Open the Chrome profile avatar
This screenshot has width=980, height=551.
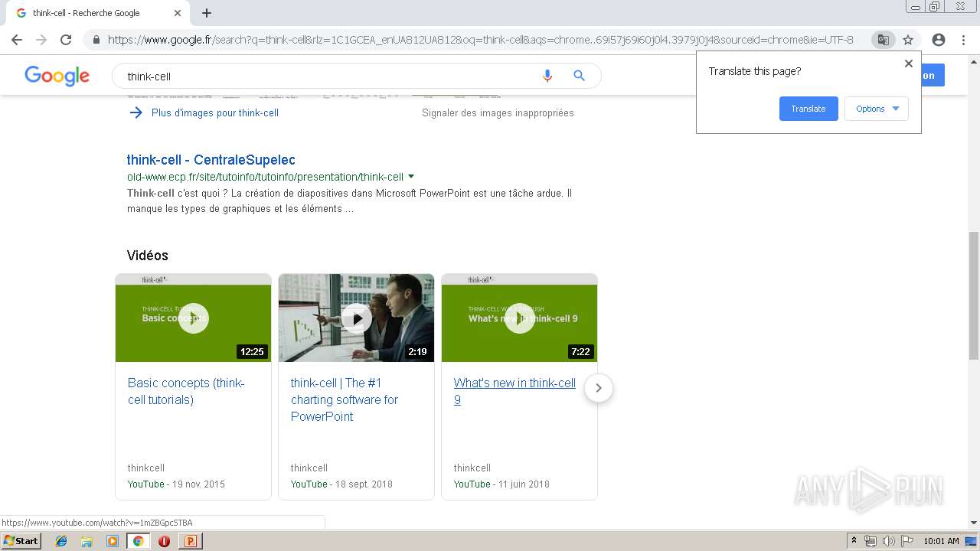click(x=939, y=40)
